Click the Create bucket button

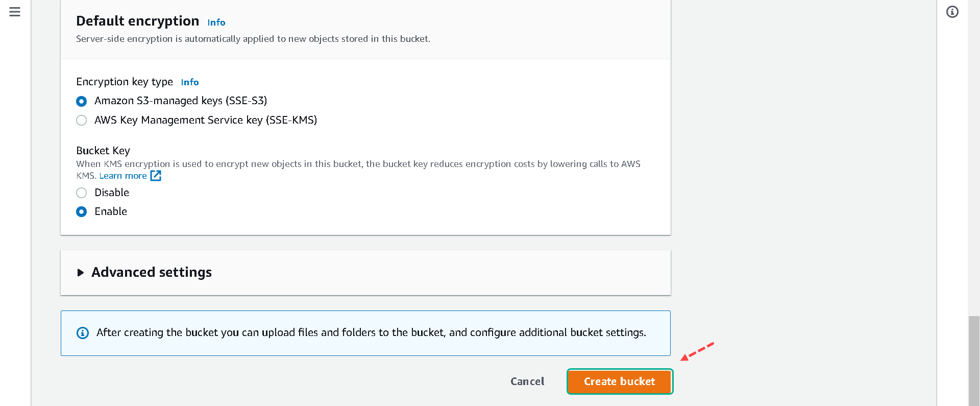tap(620, 381)
